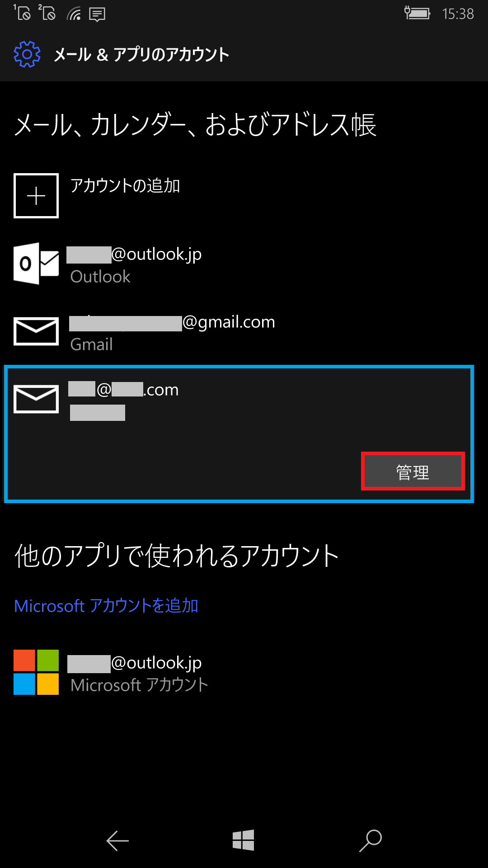This screenshot has height=868, width=488.
Task: Open Start with the Windows logo
Action: click(244, 840)
